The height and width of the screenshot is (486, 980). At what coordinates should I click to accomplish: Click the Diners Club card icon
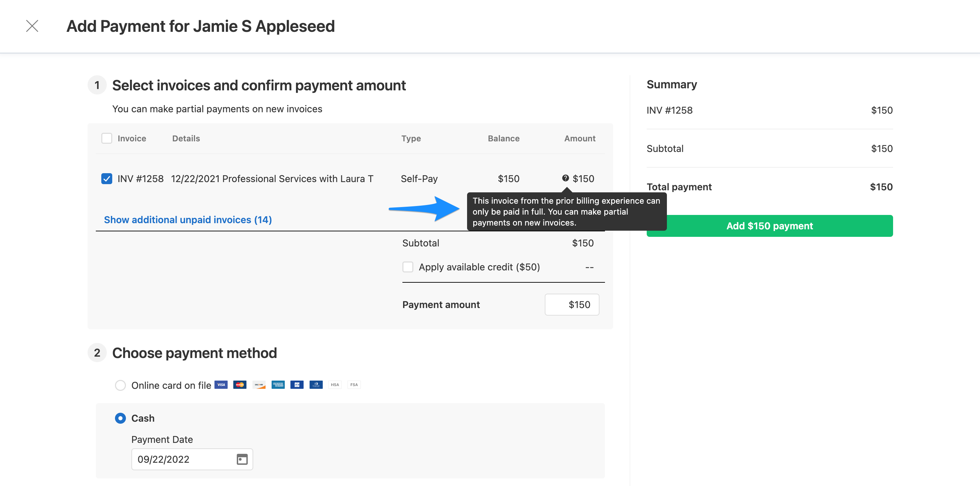click(x=316, y=385)
